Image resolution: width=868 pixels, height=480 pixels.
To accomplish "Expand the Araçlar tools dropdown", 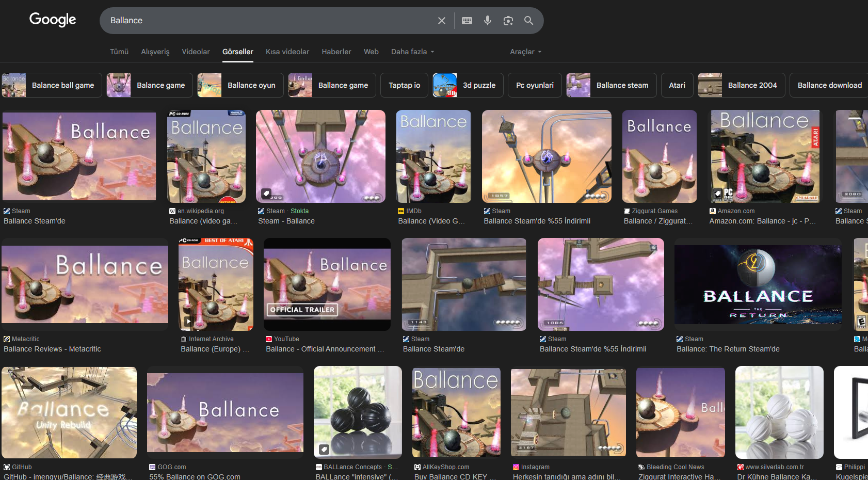I will [526, 52].
